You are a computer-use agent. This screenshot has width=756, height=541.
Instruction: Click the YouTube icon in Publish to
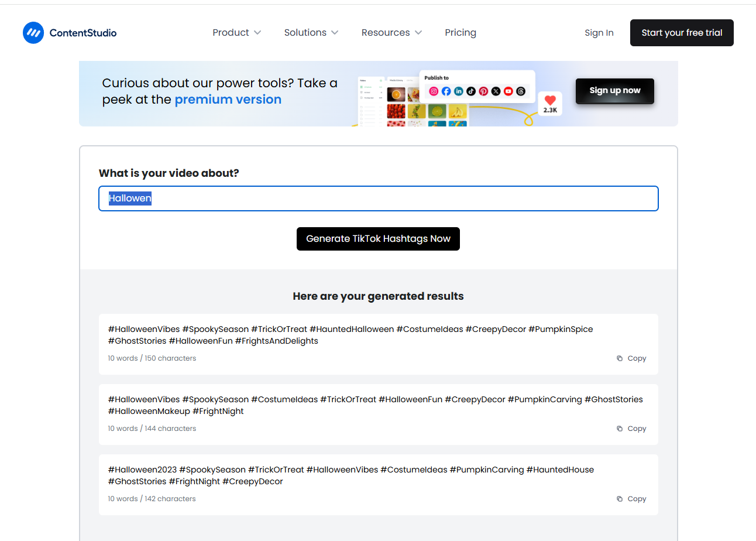(508, 91)
